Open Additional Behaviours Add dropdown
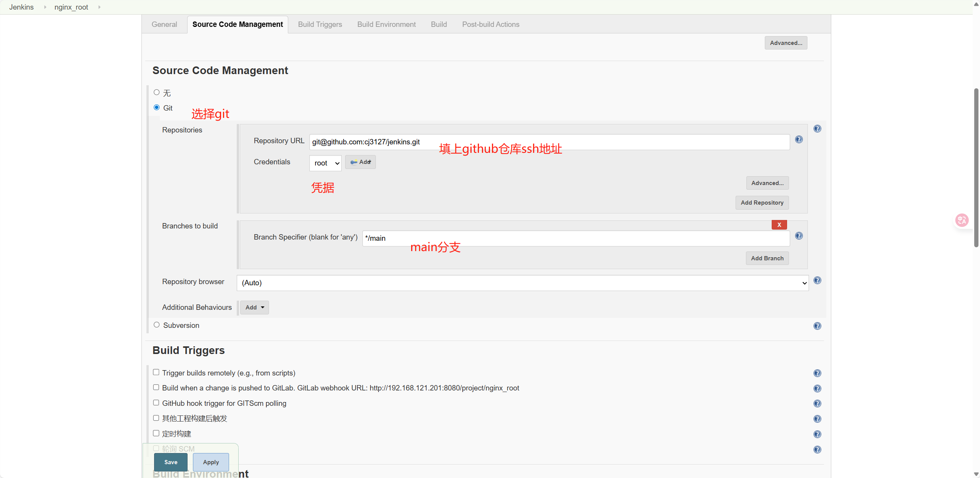980x478 pixels. [x=254, y=308]
